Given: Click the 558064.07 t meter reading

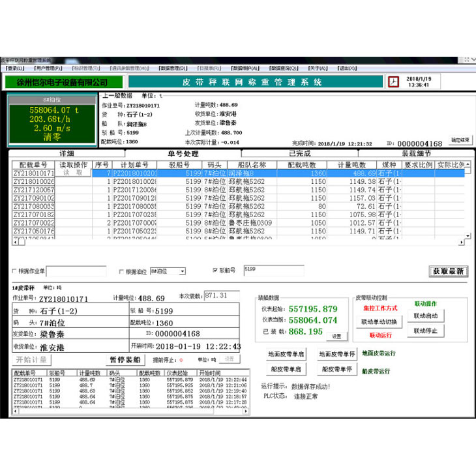Looking at the screenshot, I should coord(53,110).
